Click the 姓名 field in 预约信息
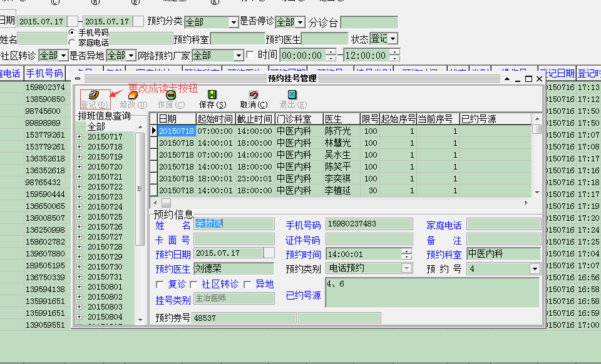 (x=234, y=224)
